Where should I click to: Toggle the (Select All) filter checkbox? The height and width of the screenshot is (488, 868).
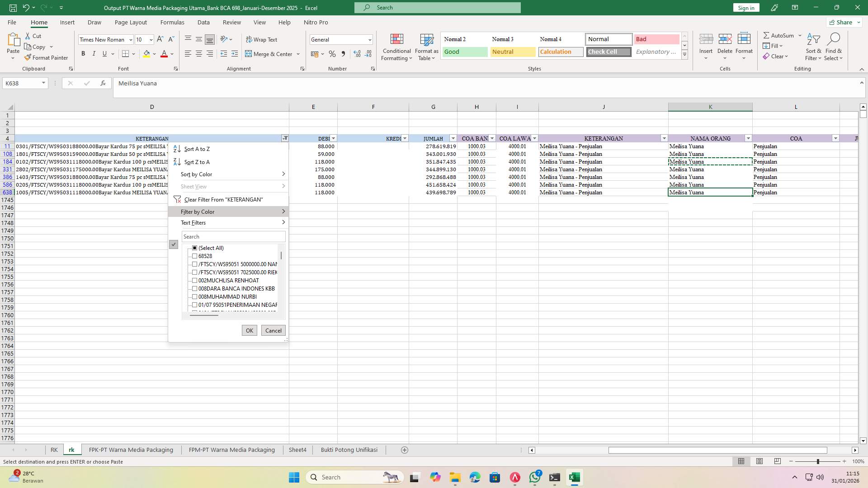click(x=194, y=248)
